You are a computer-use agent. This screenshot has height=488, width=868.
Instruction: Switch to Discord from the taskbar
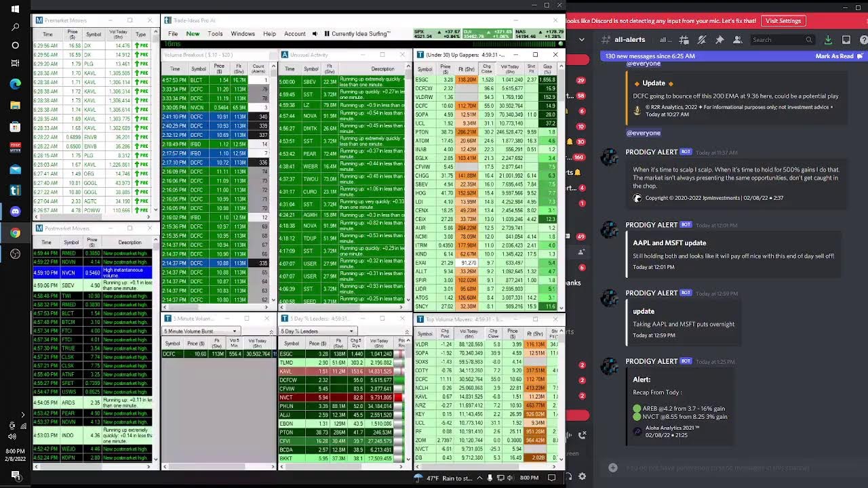15,211
